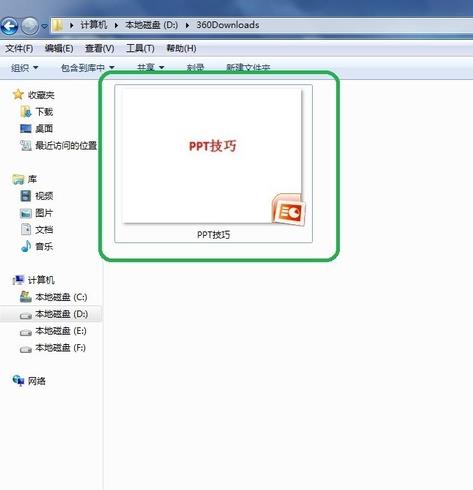Click the 计算机 computer icon
The image size is (473, 490).
click(x=18, y=280)
